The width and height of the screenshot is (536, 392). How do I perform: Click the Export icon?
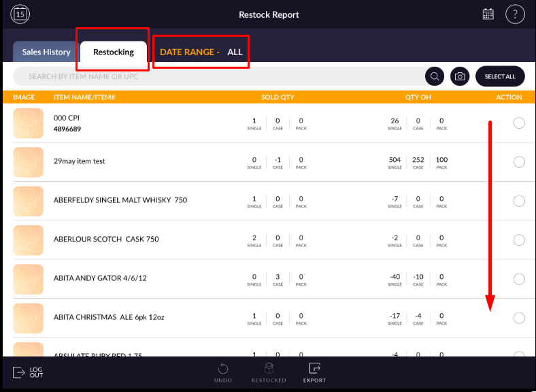(x=314, y=372)
